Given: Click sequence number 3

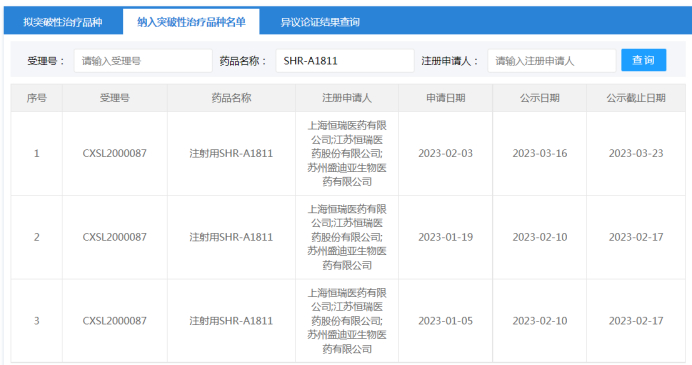Looking at the screenshot, I should (37, 321).
